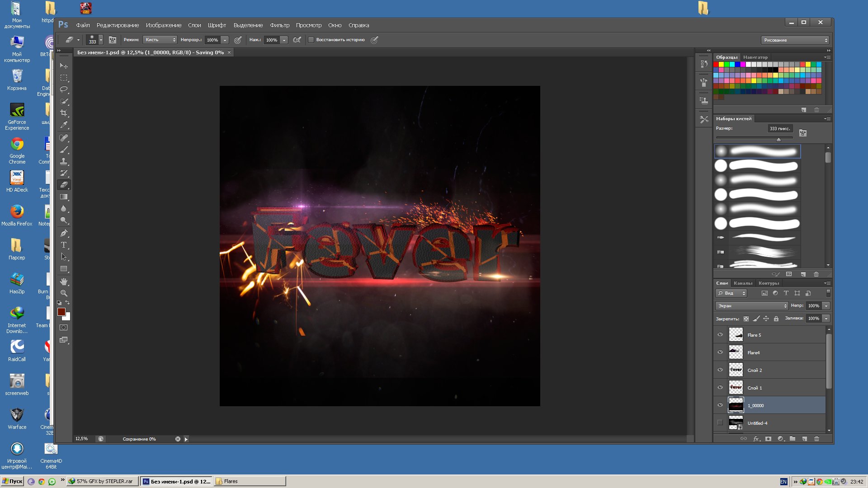
Task: Toggle Quick Mask mode
Action: click(64, 328)
